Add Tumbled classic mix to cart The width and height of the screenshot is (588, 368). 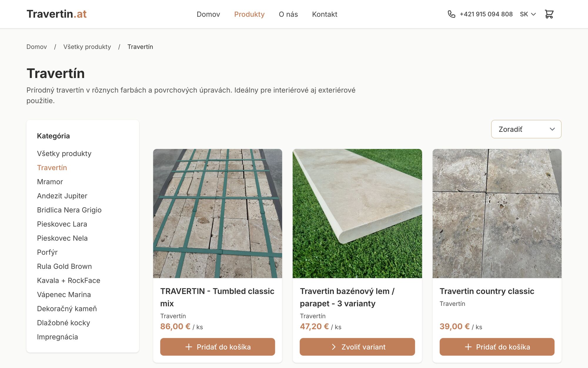(218, 347)
